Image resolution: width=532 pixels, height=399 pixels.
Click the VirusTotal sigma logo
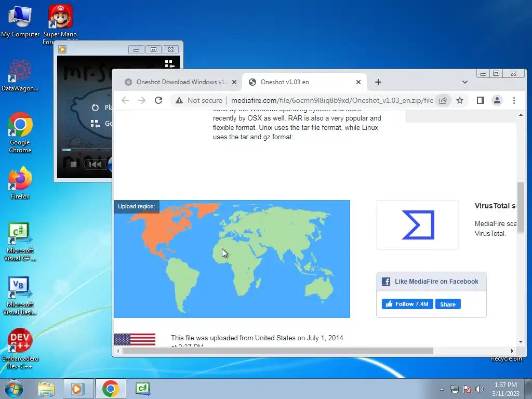click(418, 224)
